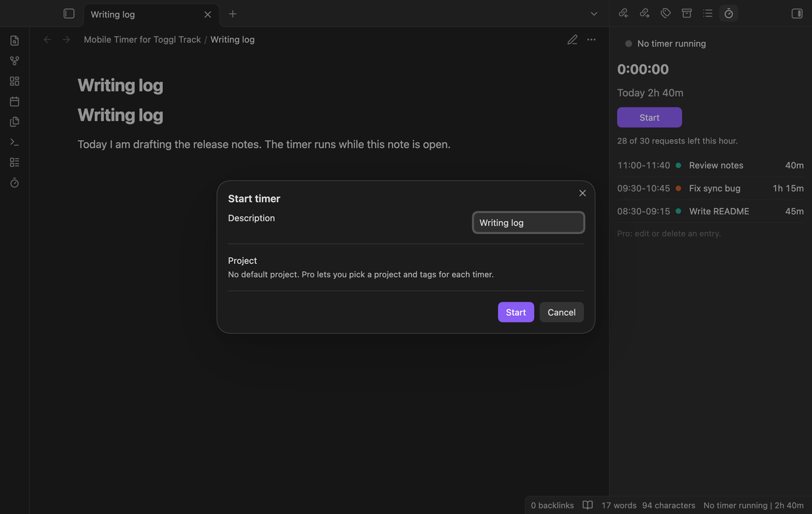The height and width of the screenshot is (514, 812).
Task: Click 'Writing log' in breadcrumb path
Action: click(233, 40)
